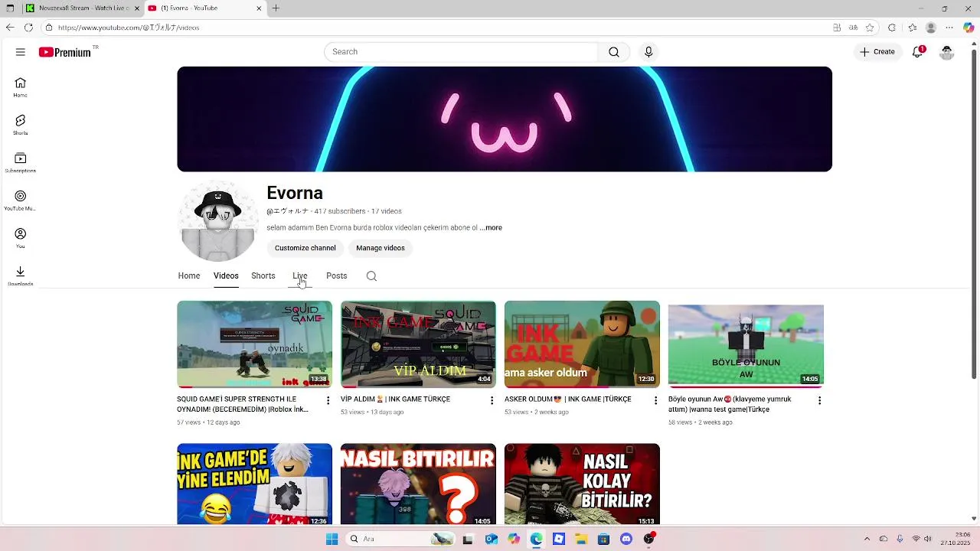Screen dimensions: 980x551
Task: Go back with the browser back arrow
Action: pyautogui.click(x=10, y=28)
